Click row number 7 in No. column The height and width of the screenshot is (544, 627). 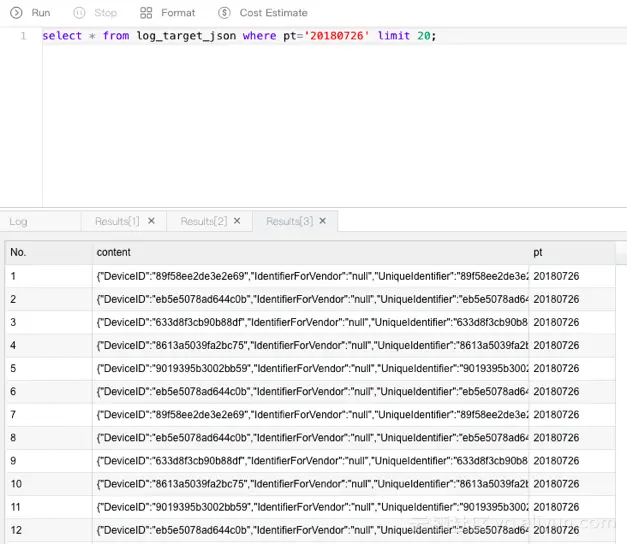click(13, 415)
